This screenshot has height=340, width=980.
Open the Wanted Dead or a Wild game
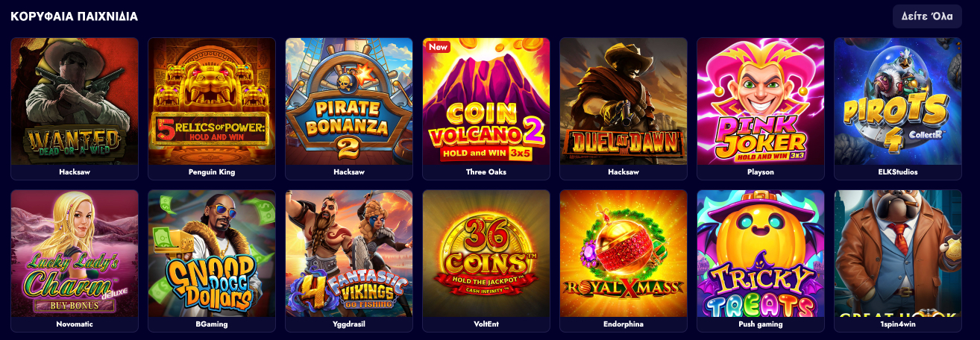(x=75, y=101)
